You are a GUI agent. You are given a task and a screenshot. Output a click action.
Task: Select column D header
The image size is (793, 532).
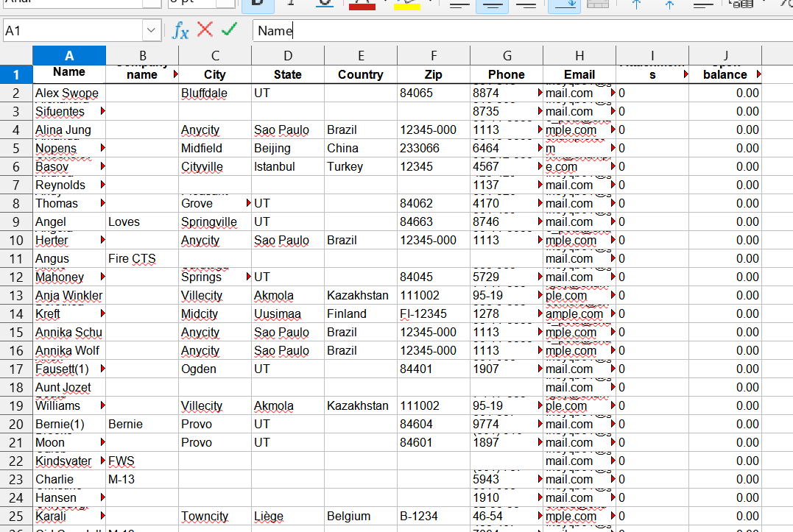[288, 56]
